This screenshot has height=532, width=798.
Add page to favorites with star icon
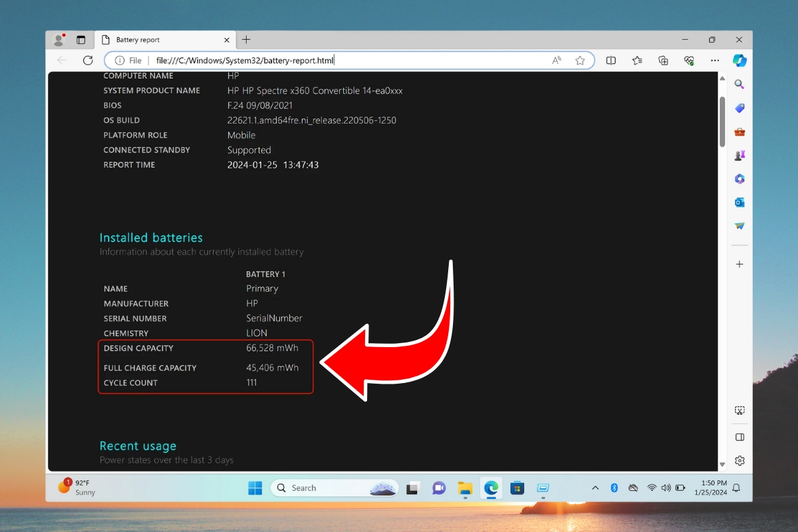(580, 61)
